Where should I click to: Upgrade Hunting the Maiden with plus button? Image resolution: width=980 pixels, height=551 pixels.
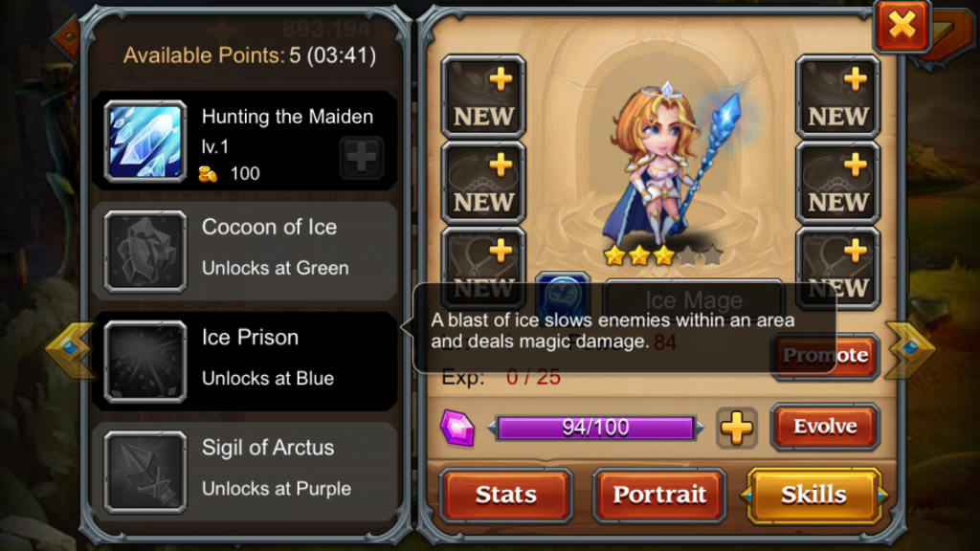pyautogui.click(x=361, y=158)
